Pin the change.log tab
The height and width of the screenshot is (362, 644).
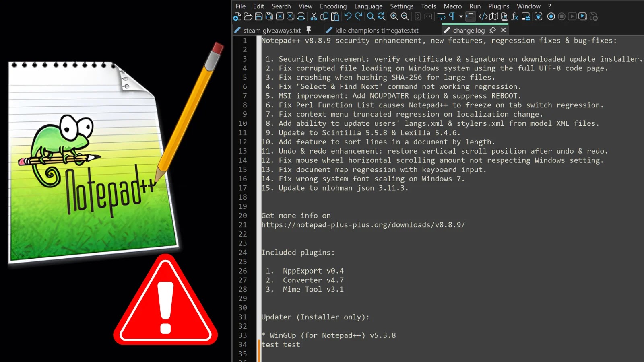[493, 30]
